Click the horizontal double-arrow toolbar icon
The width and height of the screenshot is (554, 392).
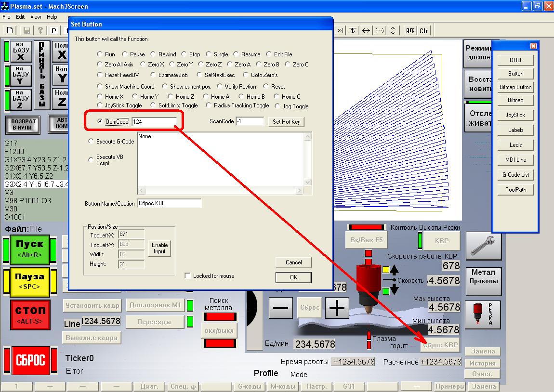click(x=366, y=30)
